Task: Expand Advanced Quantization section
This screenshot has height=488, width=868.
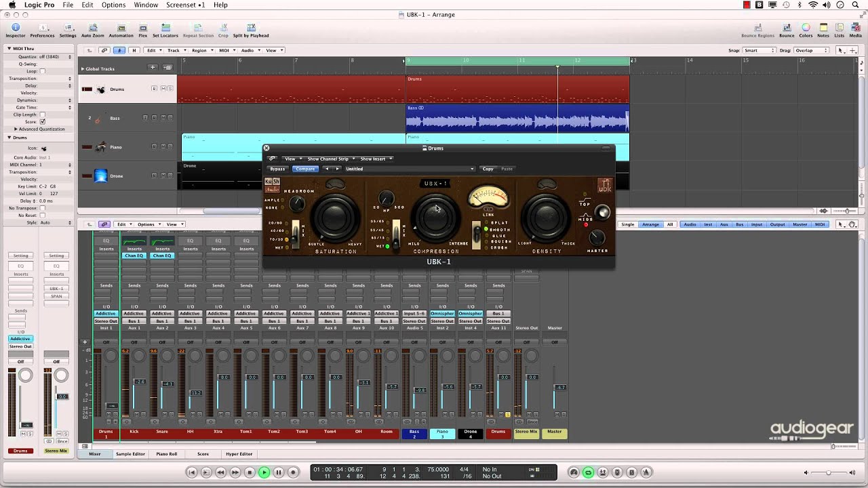Action: [16, 129]
